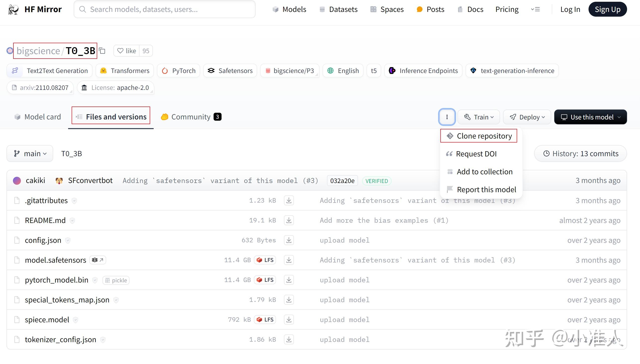
Task: Click the three-dot more options button
Action: [447, 117]
